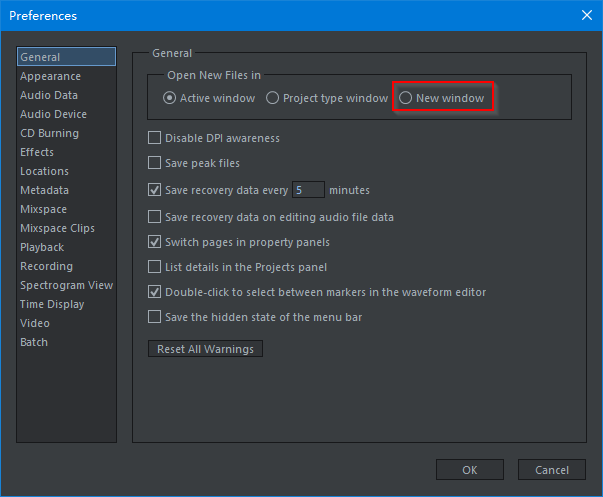Select Project type window radio option
Screen dimensions: 603x497
[x=273, y=98]
